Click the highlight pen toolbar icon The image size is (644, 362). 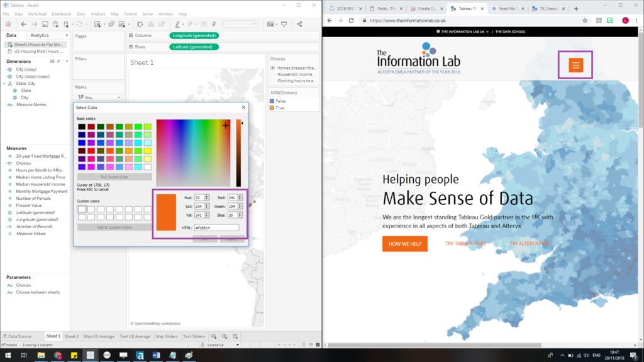(177, 25)
